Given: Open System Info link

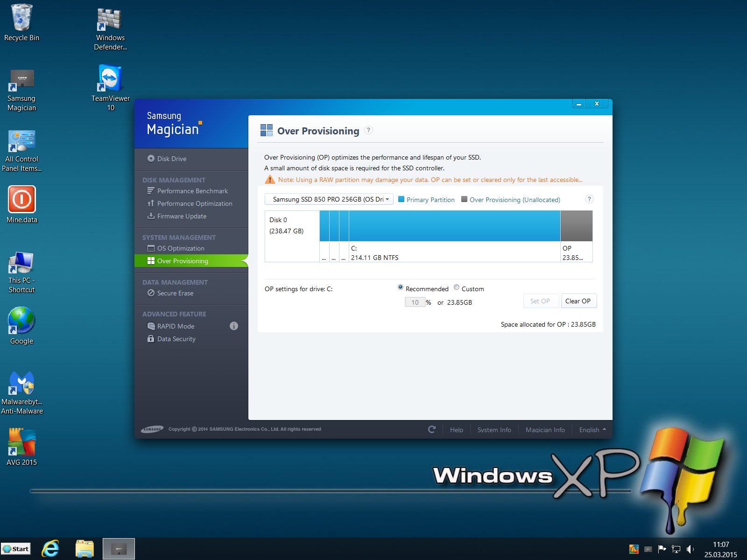Looking at the screenshot, I should (494, 430).
